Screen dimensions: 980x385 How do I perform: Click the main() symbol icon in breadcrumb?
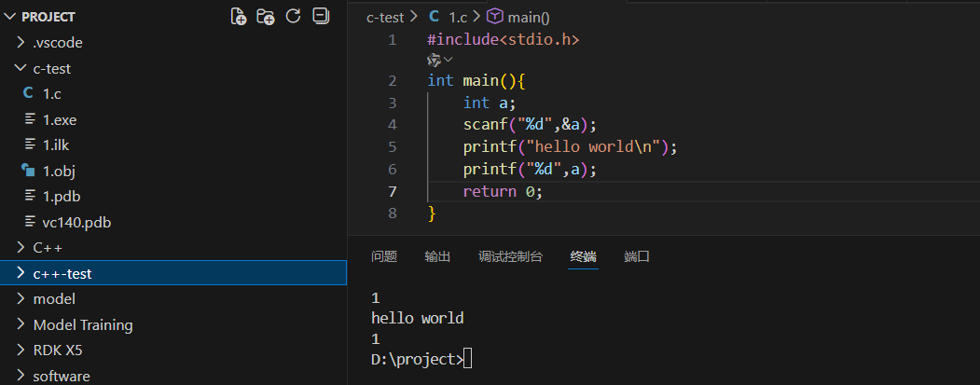(495, 16)
